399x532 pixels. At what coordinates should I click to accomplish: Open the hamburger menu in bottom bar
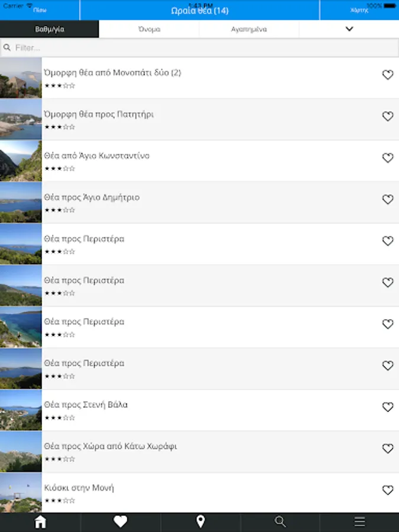coord(359,521)
